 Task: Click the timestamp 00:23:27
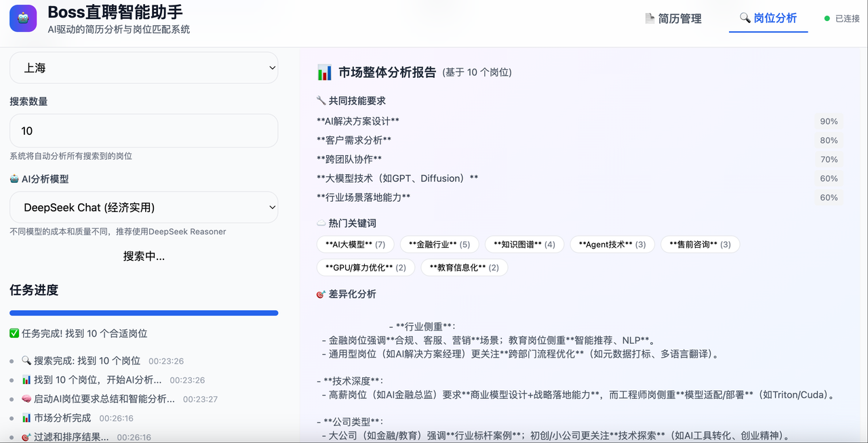tap(200, 399)
